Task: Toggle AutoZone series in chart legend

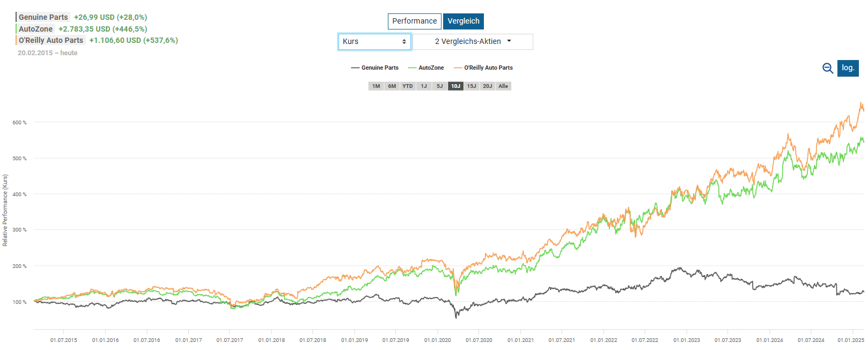Action: point(426,68)
